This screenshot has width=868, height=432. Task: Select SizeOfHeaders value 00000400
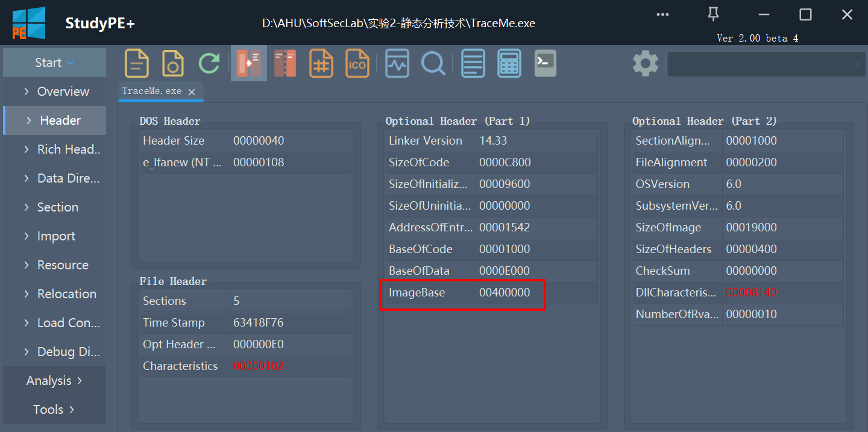[x=752, y=249]
